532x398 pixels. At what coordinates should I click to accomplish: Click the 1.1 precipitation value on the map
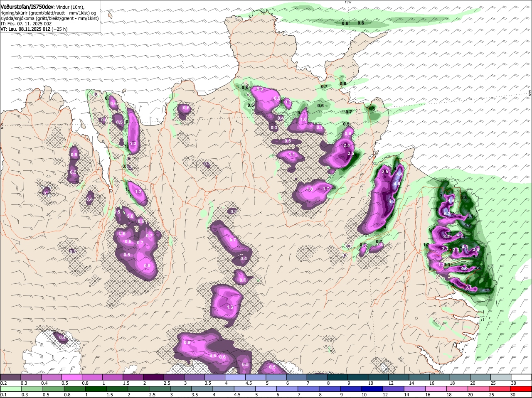[291, 155]
